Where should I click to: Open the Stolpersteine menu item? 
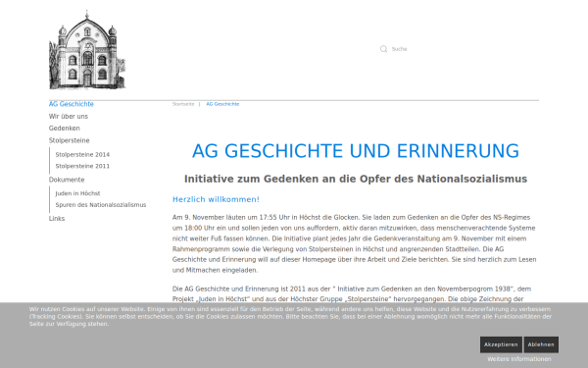(69, 140)
